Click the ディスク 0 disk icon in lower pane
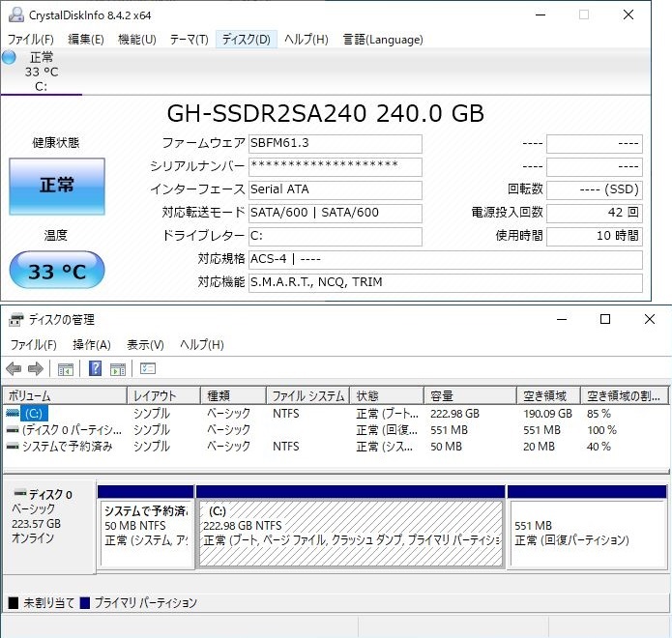Screen dimensions: 672x638 click(20, 492)
